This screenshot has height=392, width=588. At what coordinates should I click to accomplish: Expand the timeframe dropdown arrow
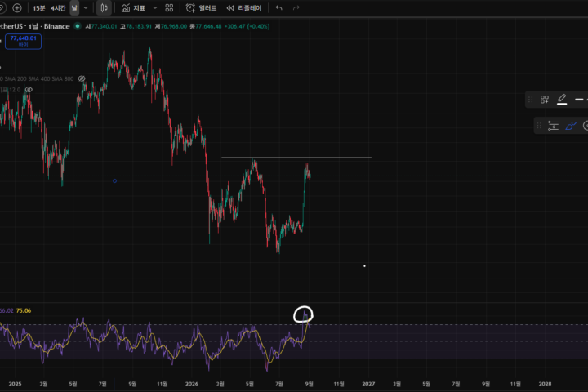coord(86,8)
